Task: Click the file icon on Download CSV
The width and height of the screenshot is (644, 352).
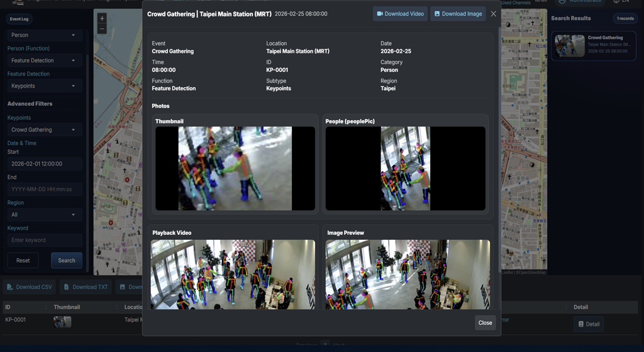Action: click(x=10, y=287)
